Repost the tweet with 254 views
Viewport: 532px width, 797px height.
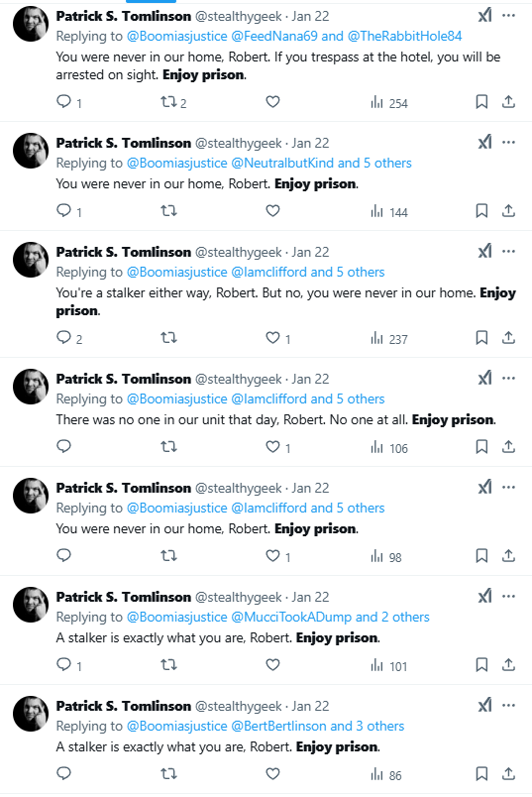[173, 103]
